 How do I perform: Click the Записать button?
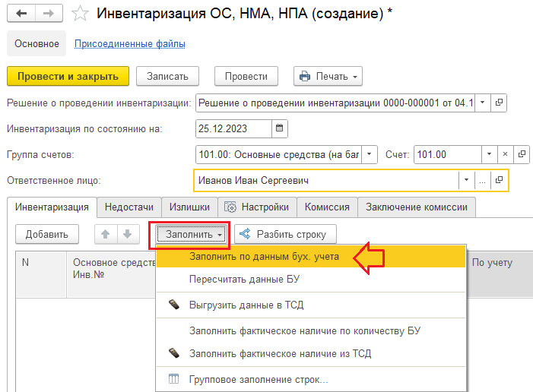(x=167, y=77)
